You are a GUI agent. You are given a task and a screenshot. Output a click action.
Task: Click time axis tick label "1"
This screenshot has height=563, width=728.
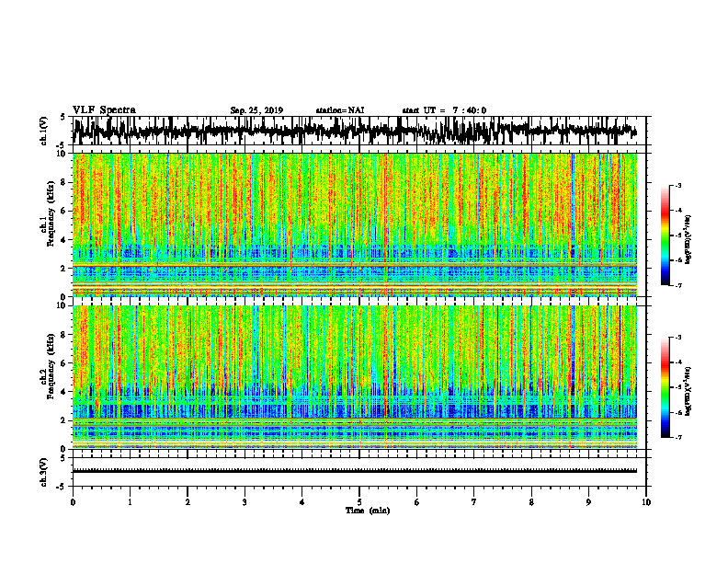pyautogui.click(x=130, y=502)
